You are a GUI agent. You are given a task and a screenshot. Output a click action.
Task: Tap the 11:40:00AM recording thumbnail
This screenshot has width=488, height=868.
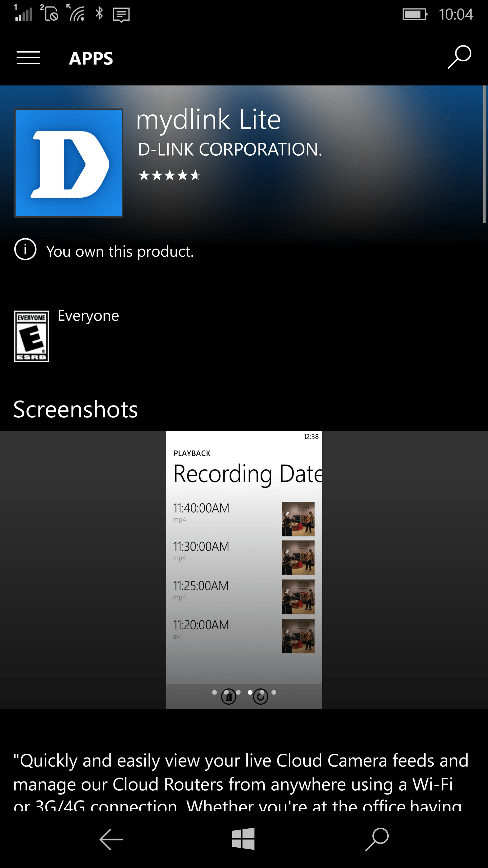coord(298,519)
